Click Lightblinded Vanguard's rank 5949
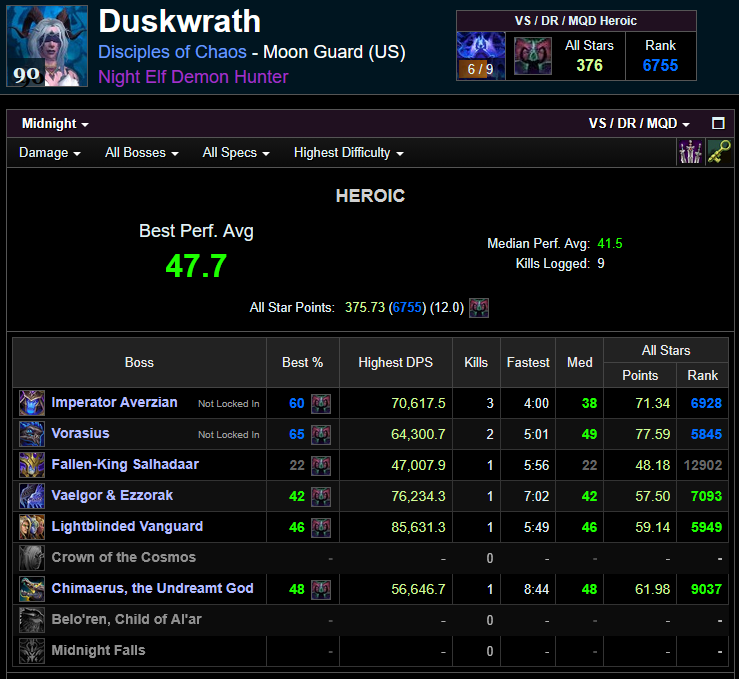This screenshot has height=679, width=739. click(x=706, y=527)
